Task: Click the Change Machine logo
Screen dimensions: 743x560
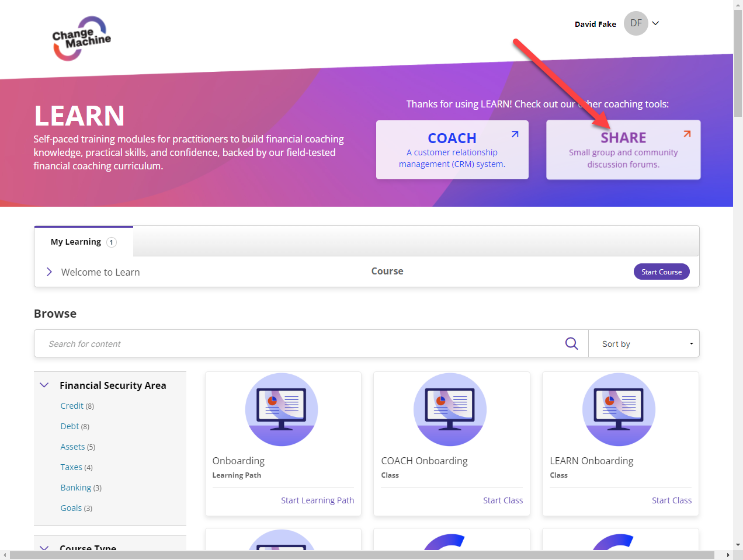Action: click(x=82, y=39)
